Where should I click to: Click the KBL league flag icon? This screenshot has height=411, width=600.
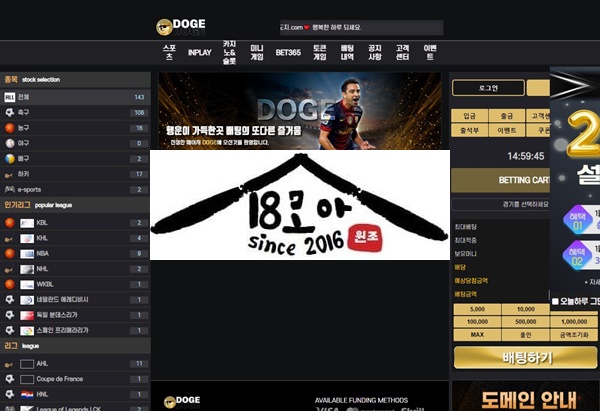[x=27, y=223]
